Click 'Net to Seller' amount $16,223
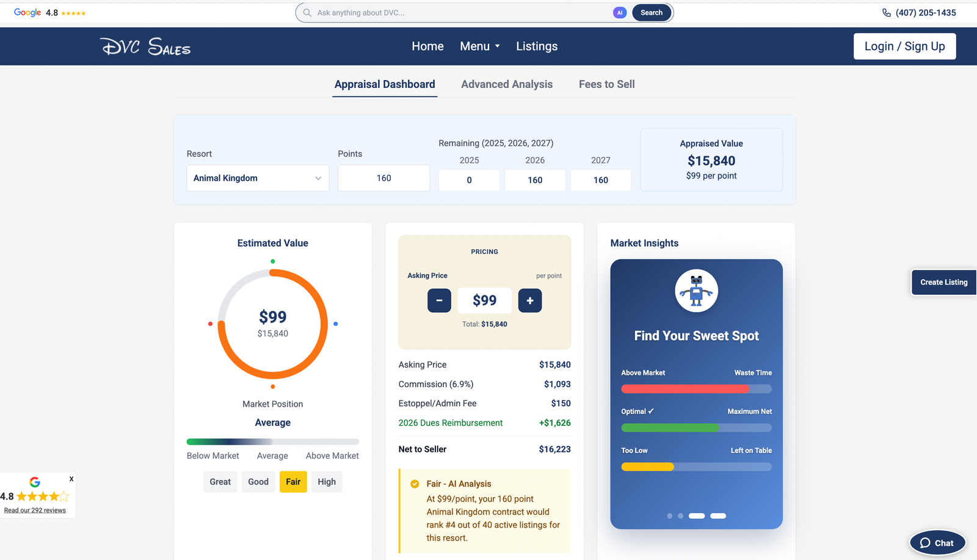This screenshot has height=560, width=977. click(x=554, y=449)
